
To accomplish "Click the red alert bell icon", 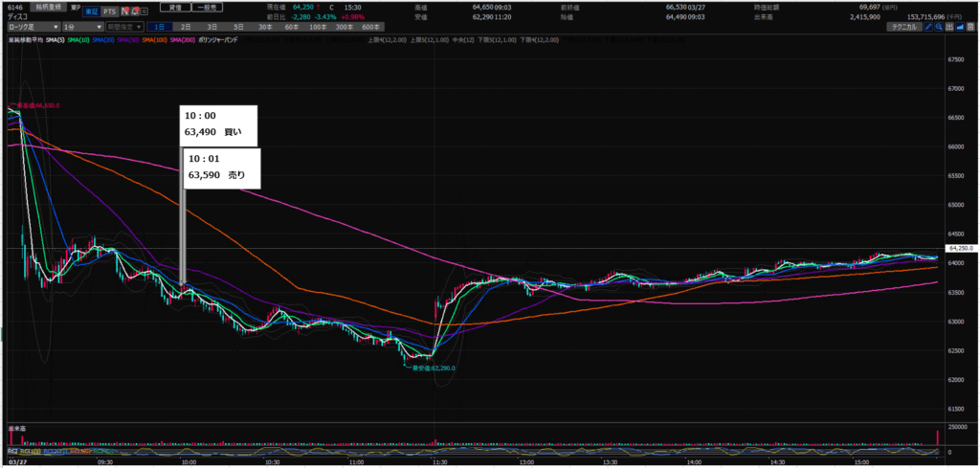I will (x=137, y=11).
